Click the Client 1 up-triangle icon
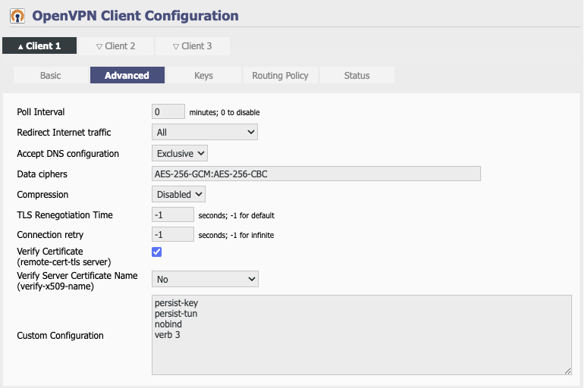The width and height of the screenshot is (588, 388). [x=20, y=47]
